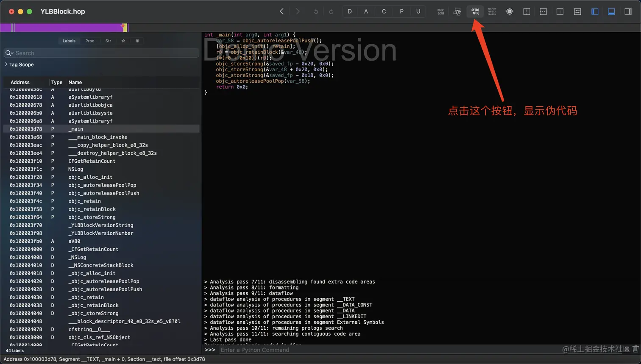This screenshot has height=364, width=641.
Task: Click the swap arrows toolbar icon
Action: pyautogui.click(x=577, y=11)
